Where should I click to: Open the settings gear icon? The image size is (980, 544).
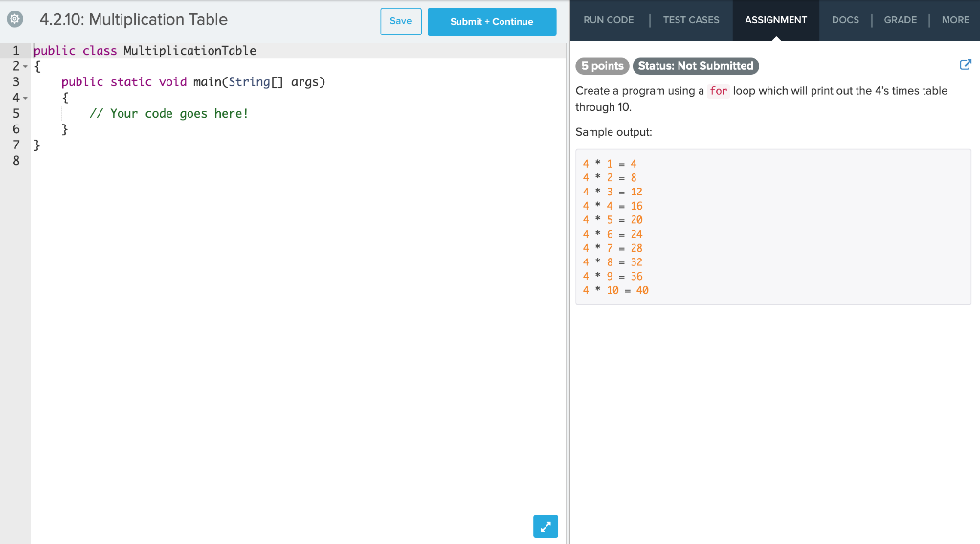[x=15, y=19]
